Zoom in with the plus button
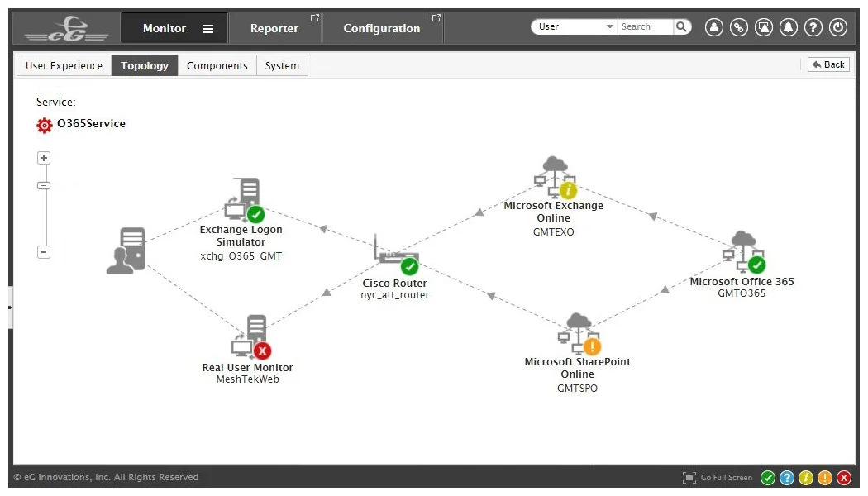868x496 pixels. pos(44,159)
